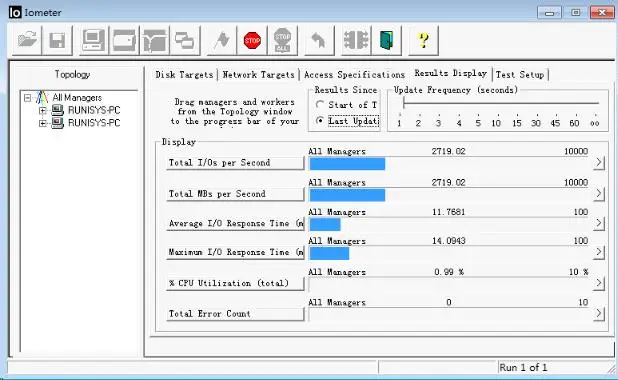This screenshot has width=618, height=380.
Task: Click the Update Frequency slider thumb
Action: 404,103
